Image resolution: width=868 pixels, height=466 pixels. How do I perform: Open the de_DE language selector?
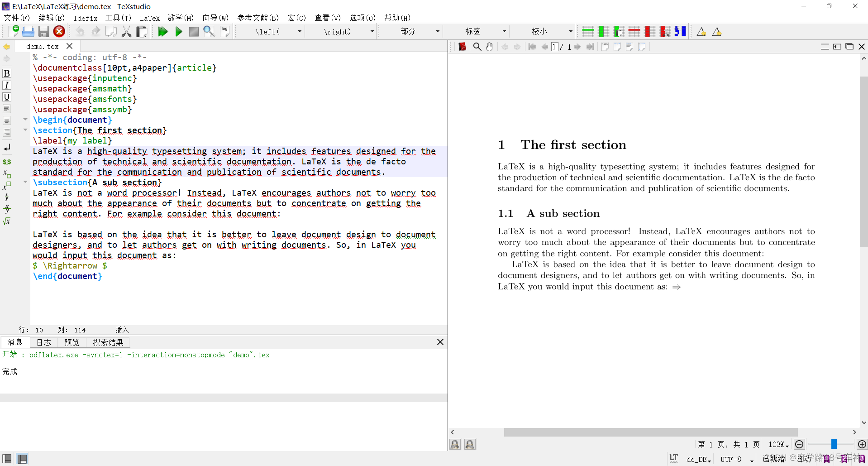coord(699,459)
